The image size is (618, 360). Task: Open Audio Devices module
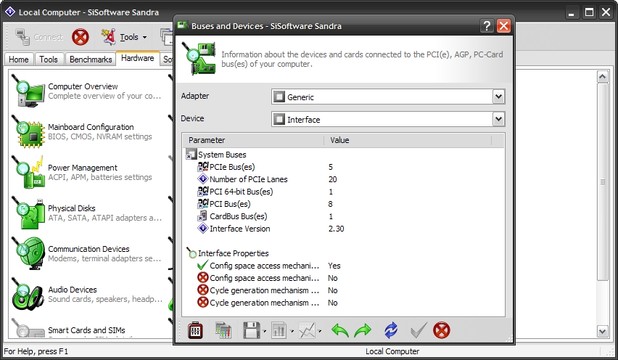pos(72,289)
